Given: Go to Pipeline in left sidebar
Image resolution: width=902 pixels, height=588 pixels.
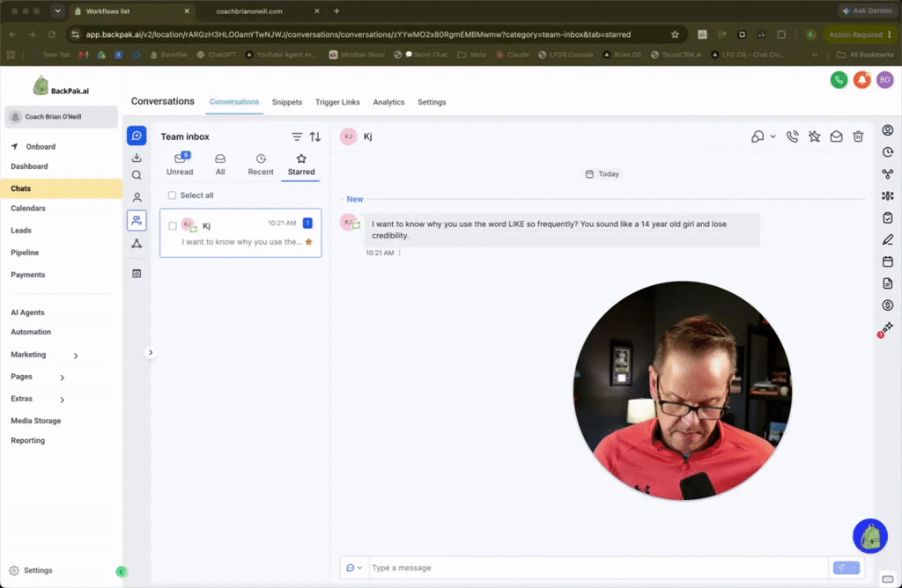Looking at the screenshot, I should click(25, 253).
